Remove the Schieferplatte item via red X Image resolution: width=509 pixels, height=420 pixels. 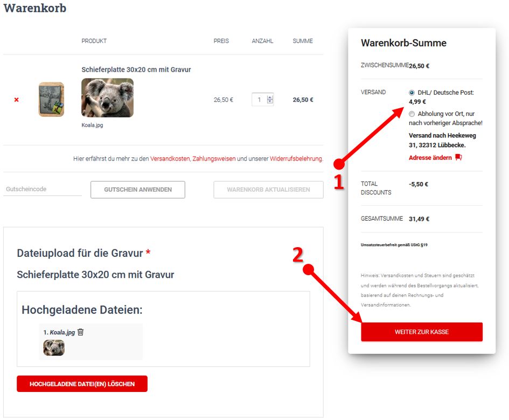tap(16, 100)
